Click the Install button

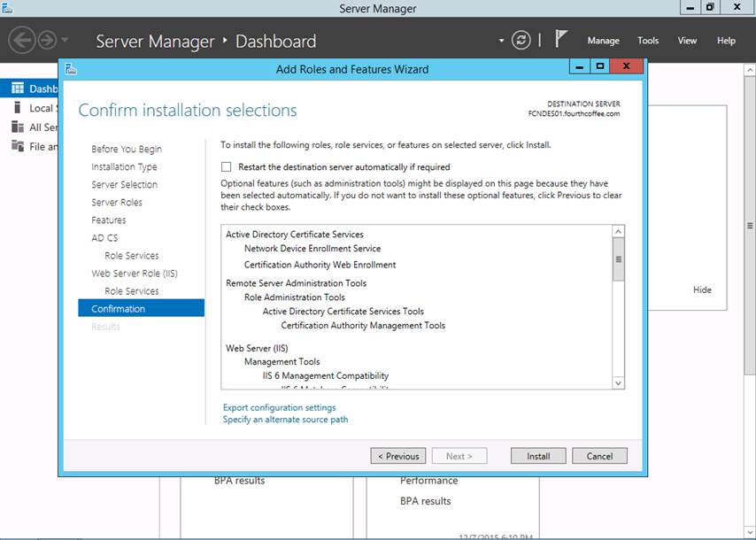(x=538, y=456)
